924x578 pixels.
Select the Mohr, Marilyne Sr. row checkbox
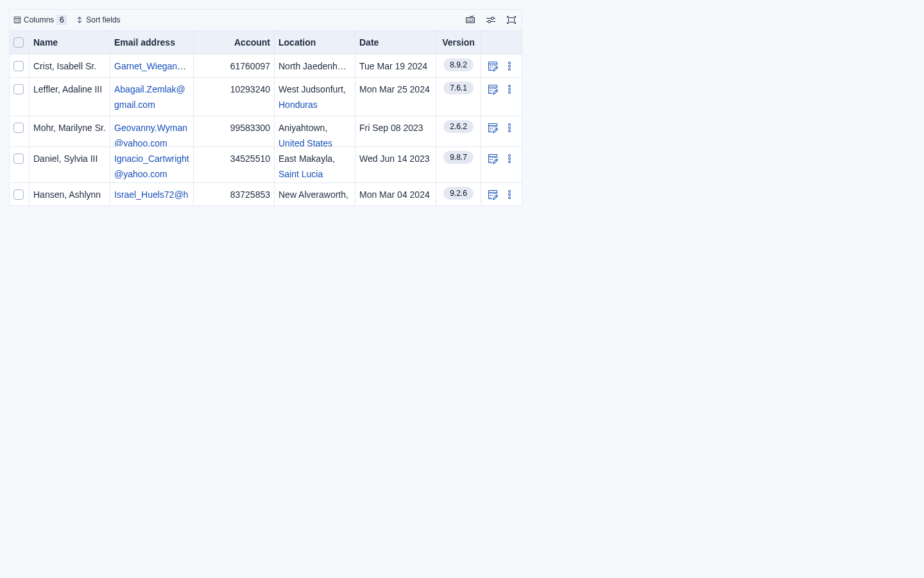point(19,128)
